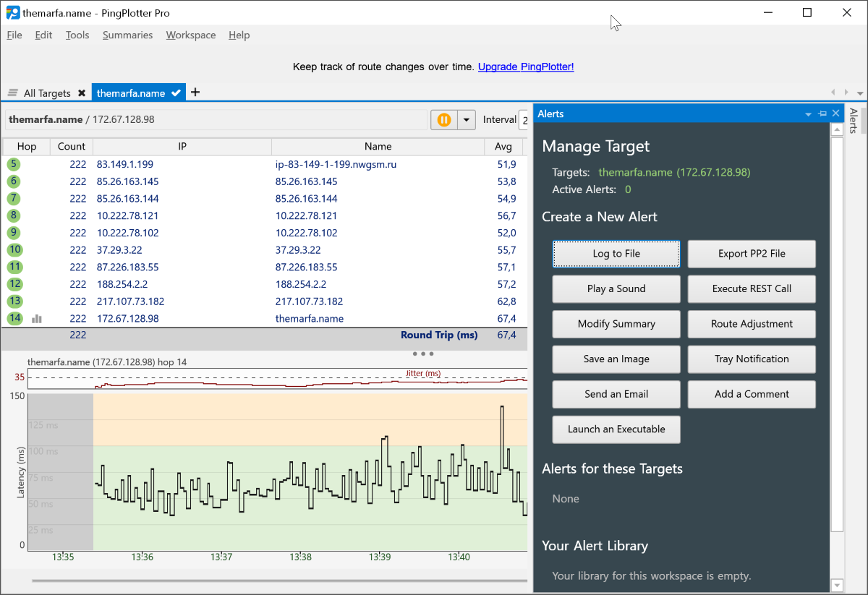868x595 pixels.
Task: Select hop 6 green circle
Action: coord(14,181)
